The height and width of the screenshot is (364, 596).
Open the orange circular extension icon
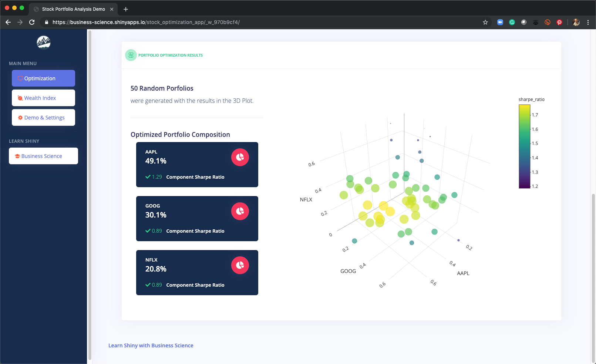pyautogui.click(x=548, y=22)
